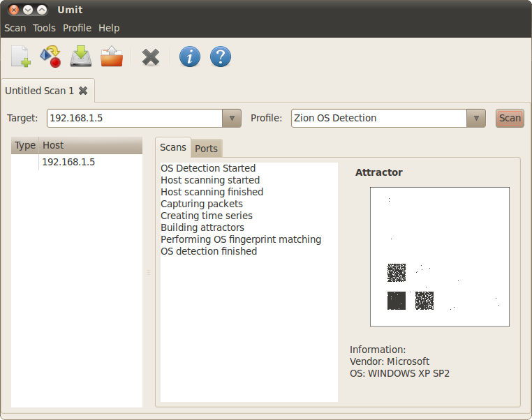The height and width of the screenshot is (420, 532).
Task: Click the 'OS Detection Started' log line
Action: pyautogui.click(x=208, y=168)
